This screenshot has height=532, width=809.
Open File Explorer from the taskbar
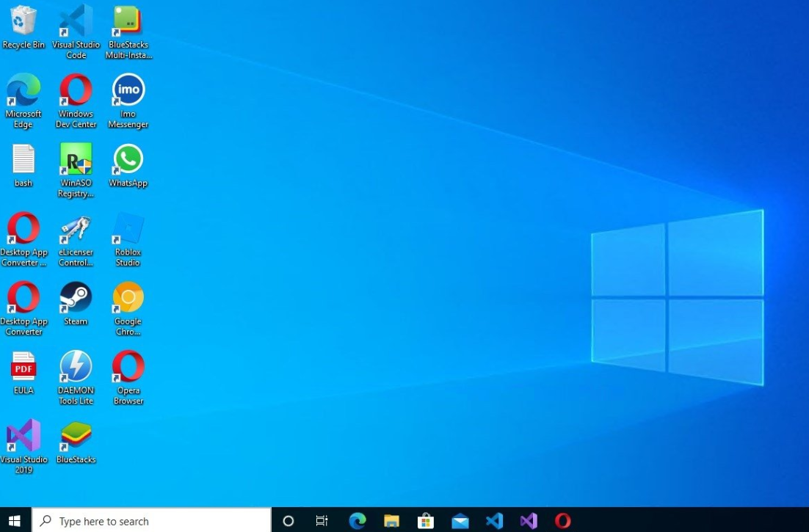click(391, 521)
